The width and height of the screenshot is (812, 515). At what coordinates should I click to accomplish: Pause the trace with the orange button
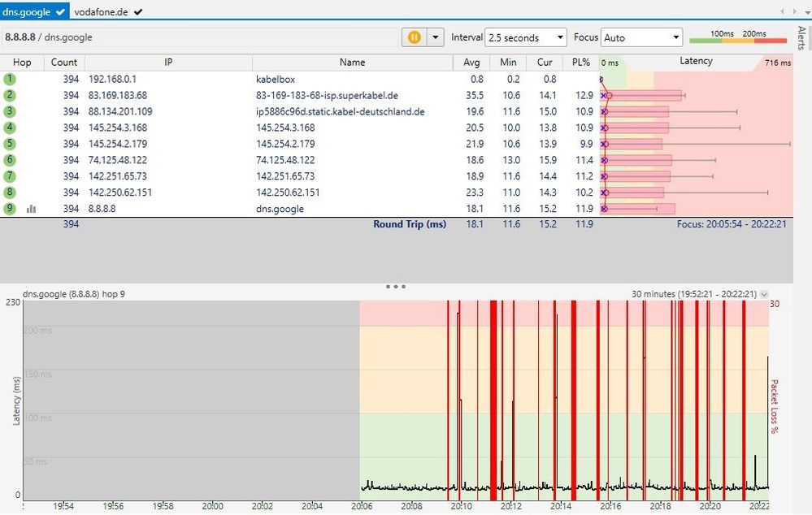pyautogui.click(x=415, y=37)
